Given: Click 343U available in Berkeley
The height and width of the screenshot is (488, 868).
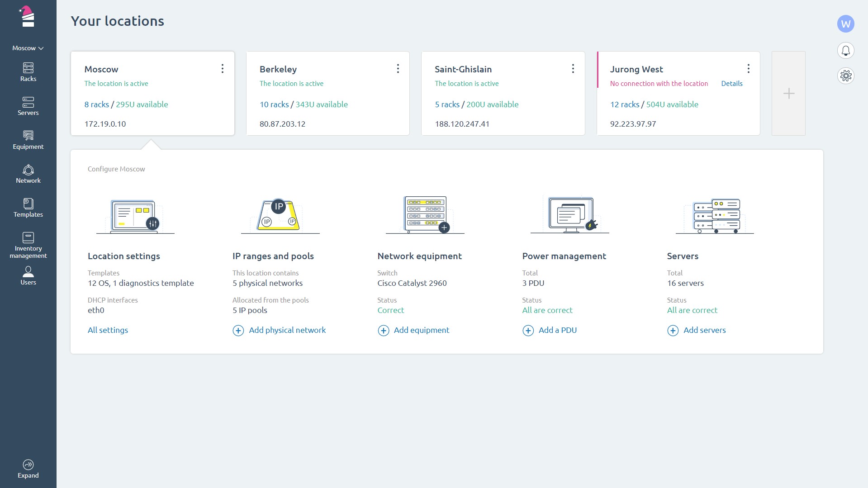Looking at the screenshot, I should (x=322, y=104).
